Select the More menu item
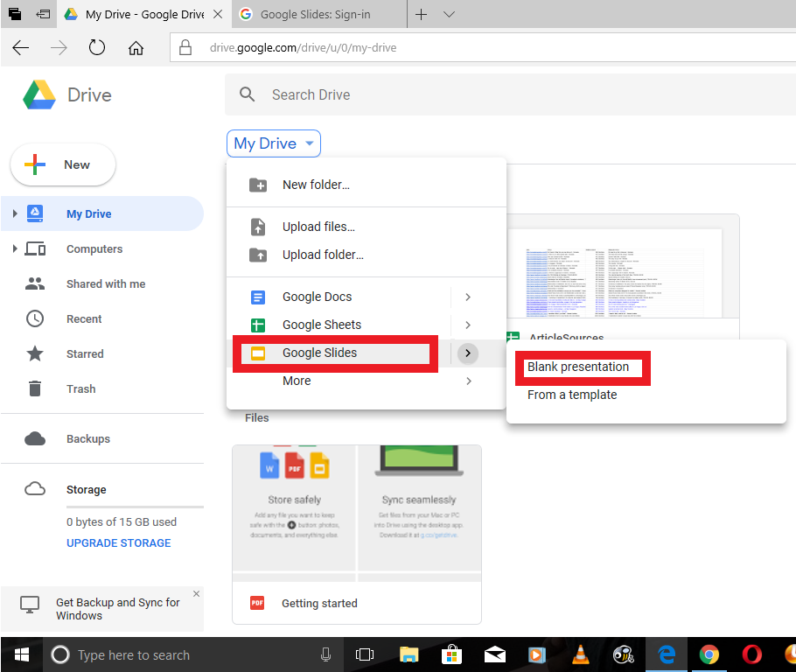 point(366,381)
